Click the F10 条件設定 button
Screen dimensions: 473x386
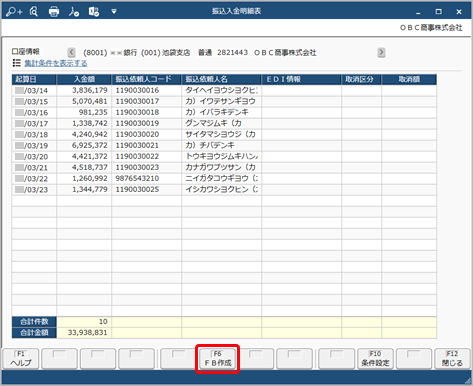pos(375,359)
